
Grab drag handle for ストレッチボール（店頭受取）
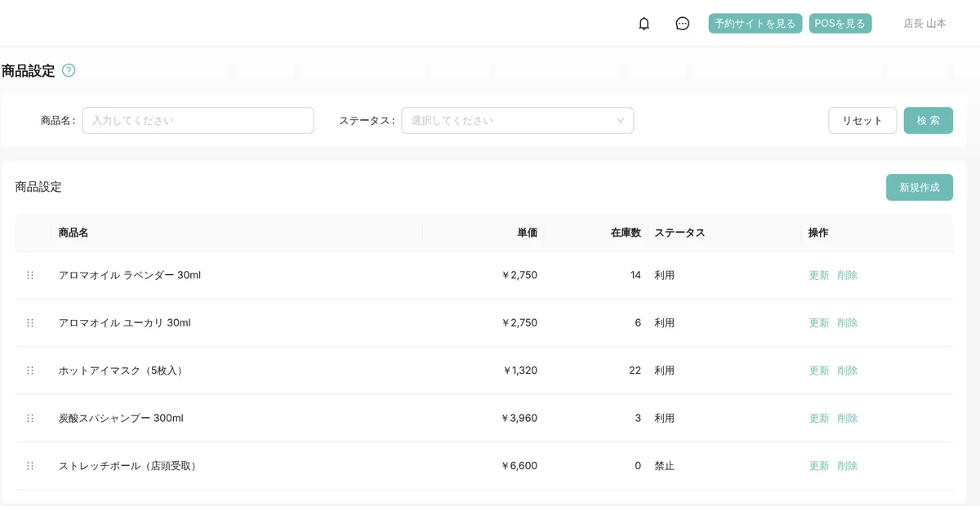(x=30, y=466)
